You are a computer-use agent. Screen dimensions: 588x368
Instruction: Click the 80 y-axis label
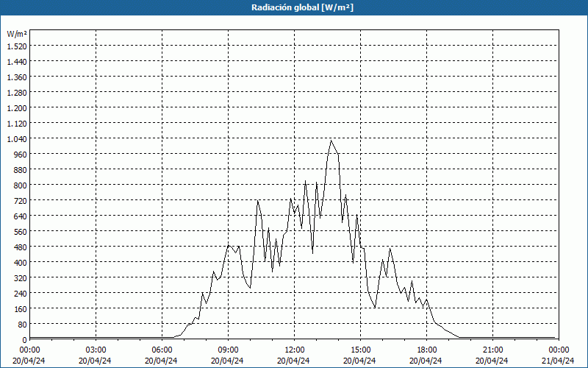coord(22,324)
